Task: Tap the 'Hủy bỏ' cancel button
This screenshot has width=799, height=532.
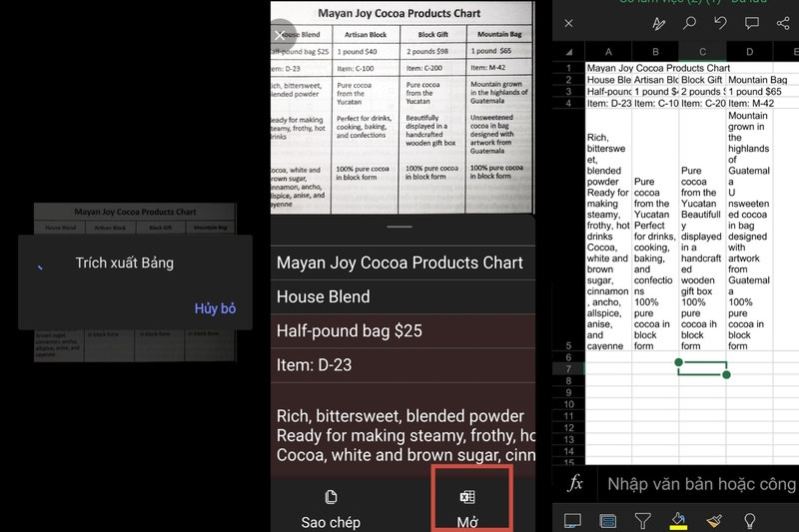Action: pyautogui.click(x=215, y=308)
